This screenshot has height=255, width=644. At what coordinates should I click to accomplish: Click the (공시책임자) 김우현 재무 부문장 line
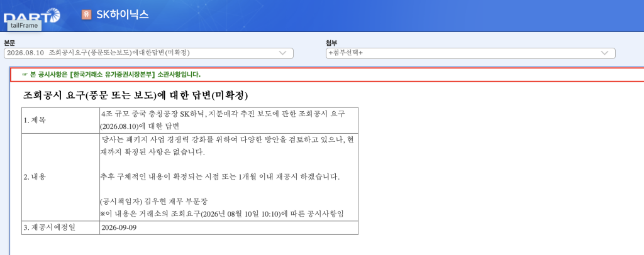(x=154, y=202)
